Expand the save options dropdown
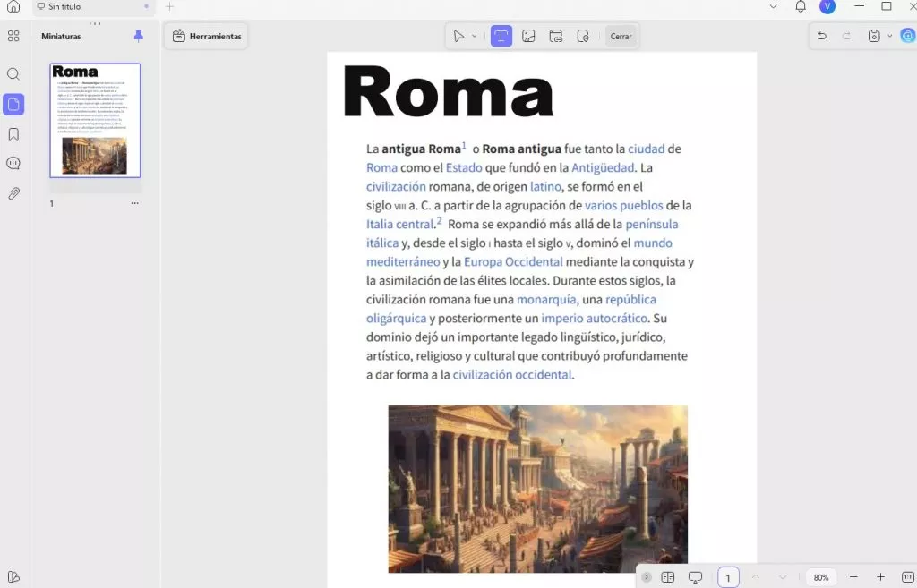Screen dimensions: 917x588 pyautogui.click(x=889, y=36)
